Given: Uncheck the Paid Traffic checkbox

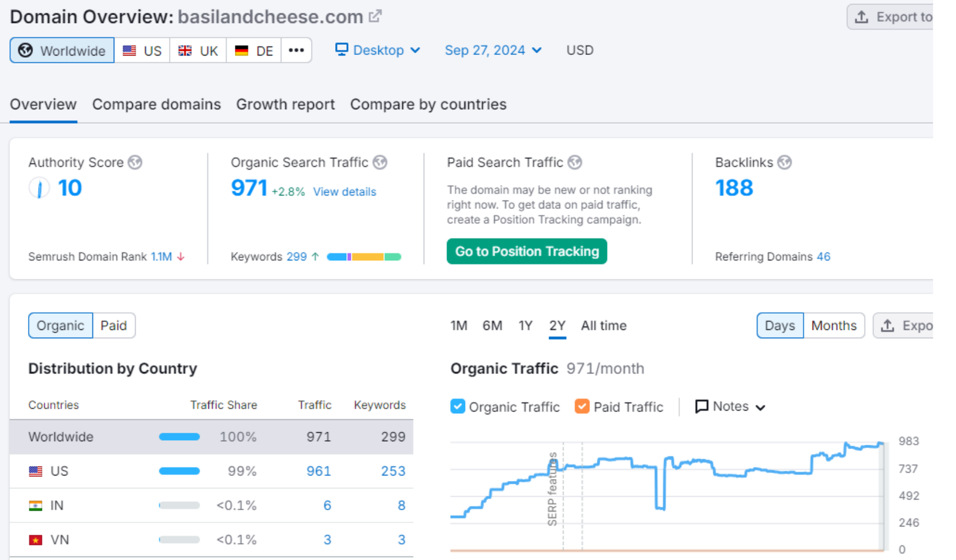Looking at the screenshot, I should click(x=582, y=407).
